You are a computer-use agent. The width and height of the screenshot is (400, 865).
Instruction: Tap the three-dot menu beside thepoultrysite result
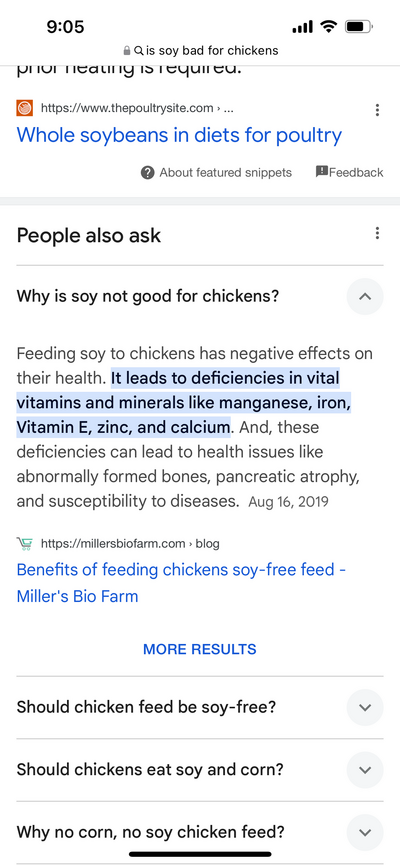click(x=377, y=110)
